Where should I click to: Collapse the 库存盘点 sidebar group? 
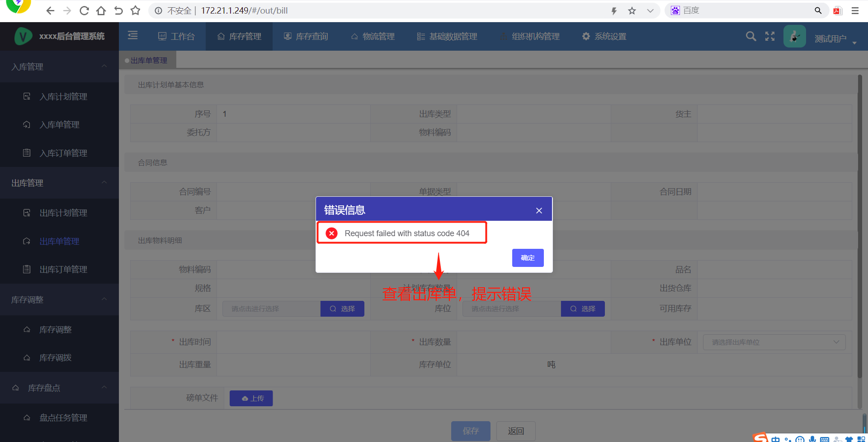tap(59, 388)
